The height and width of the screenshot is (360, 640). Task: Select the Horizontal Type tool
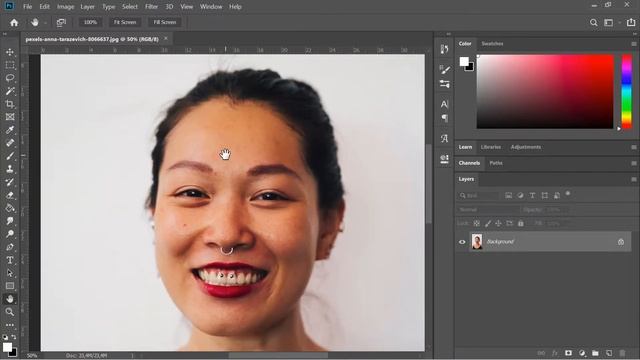[10, 260]
